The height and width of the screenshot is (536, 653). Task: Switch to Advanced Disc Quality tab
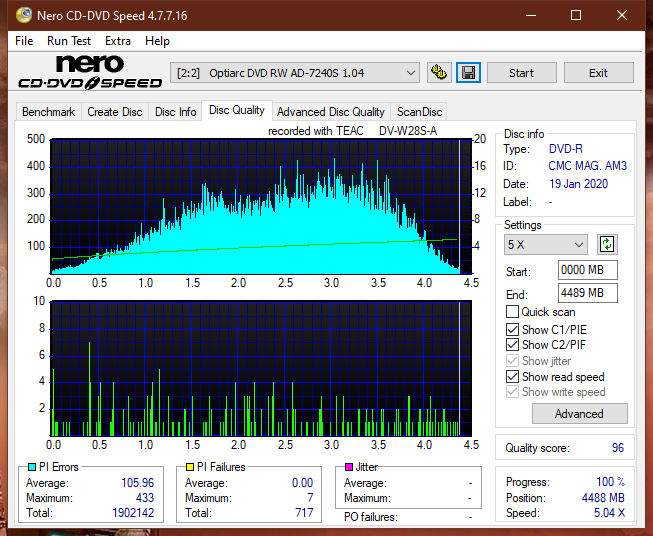click(x=331, y=112)
